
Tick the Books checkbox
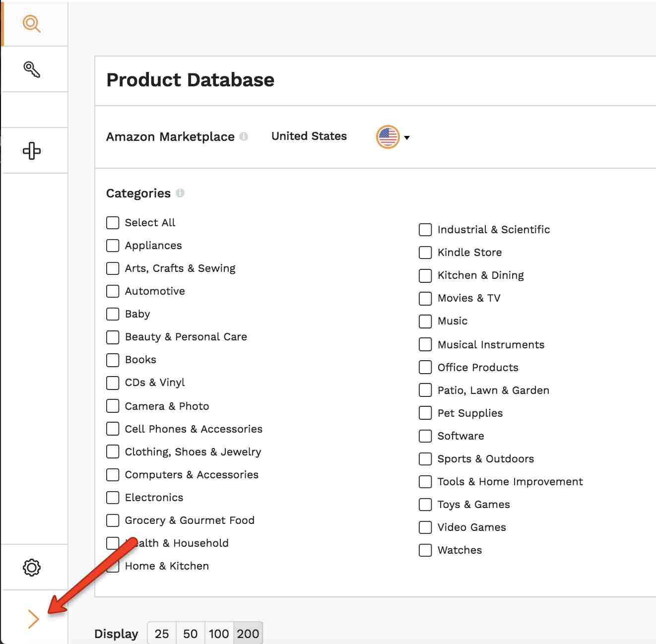[x=113, y=360]
